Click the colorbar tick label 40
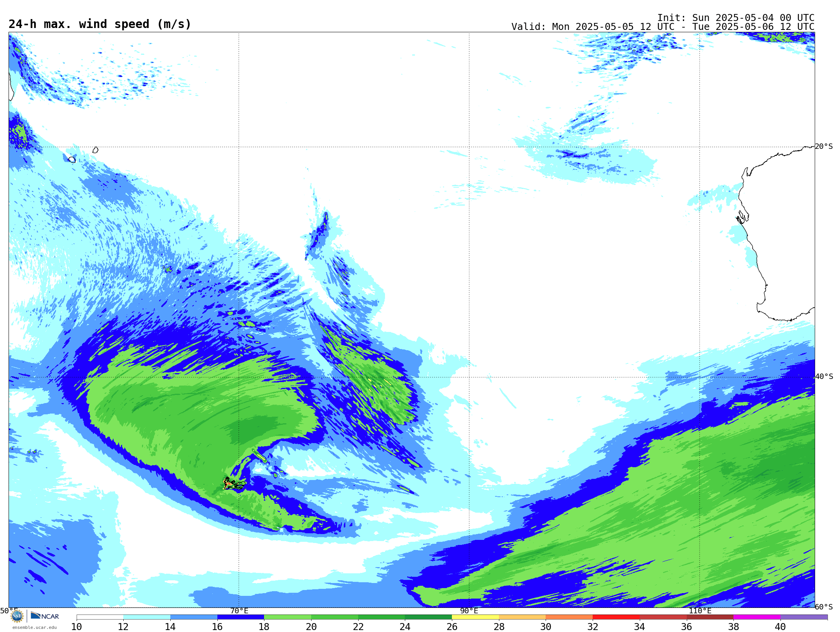The height and width of the screenshot is (632, 840). click(x=780, y=627)
